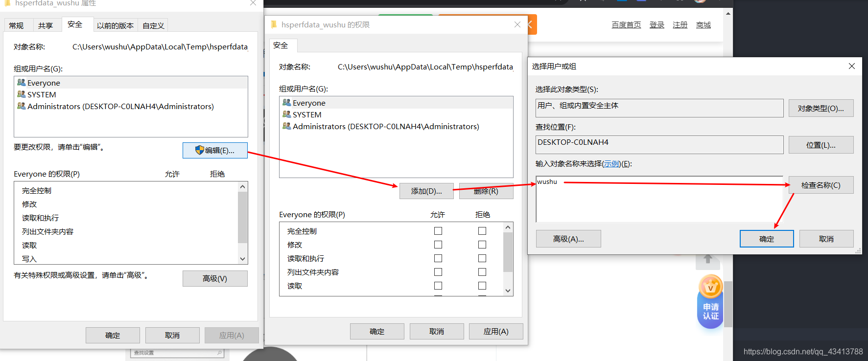Click down arrow of permissions dialog checkbox list scrollbar
The width and height of the screenshot is (868, 361).
pyautogui.click(x=508, y=291)
